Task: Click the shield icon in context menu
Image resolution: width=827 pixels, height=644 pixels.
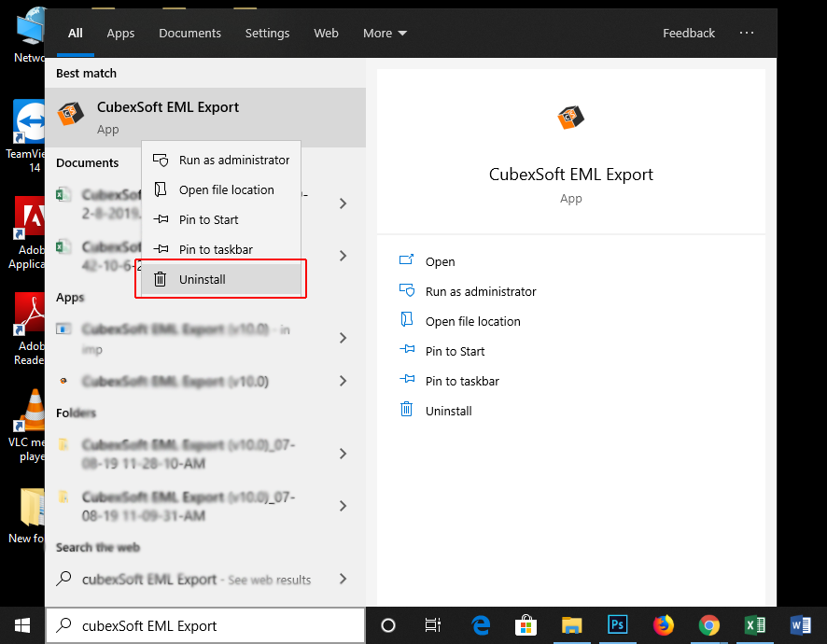Action: click(161, 160)
